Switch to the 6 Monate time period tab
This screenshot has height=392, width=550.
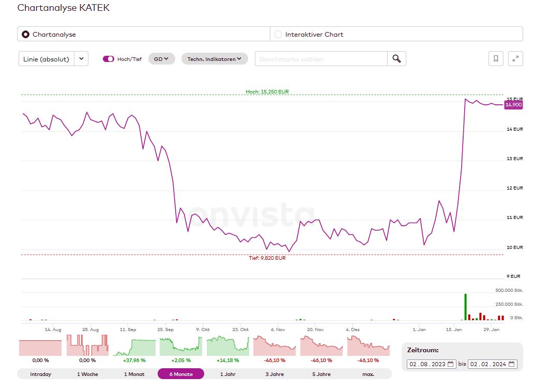180,373
